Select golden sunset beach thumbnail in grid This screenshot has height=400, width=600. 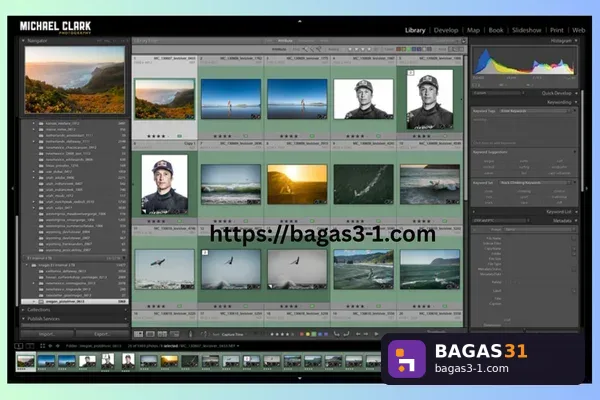point(297,184)
